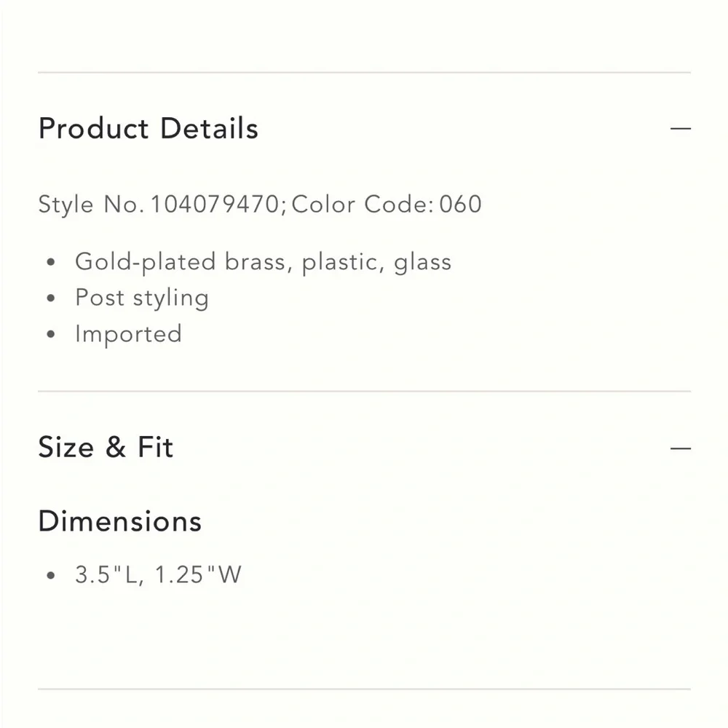
Task: Click the Product Details heading
Action: tap(149, 129)
